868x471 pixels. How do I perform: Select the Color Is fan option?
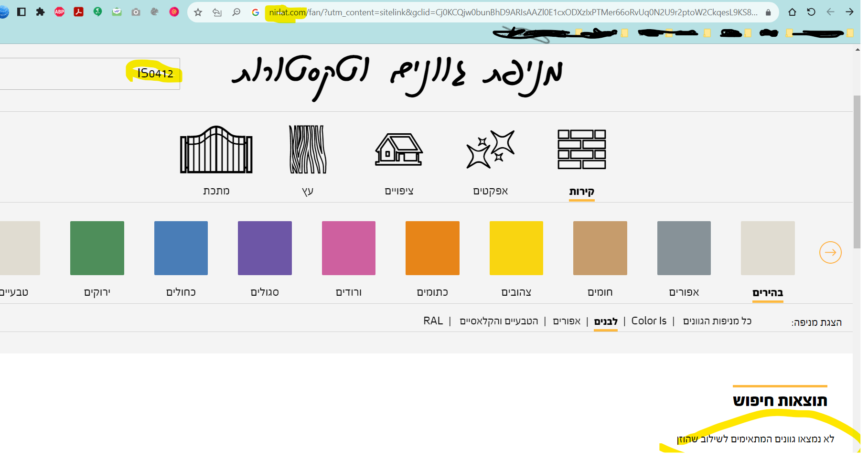pyautogui.click(x=648, y=321)
